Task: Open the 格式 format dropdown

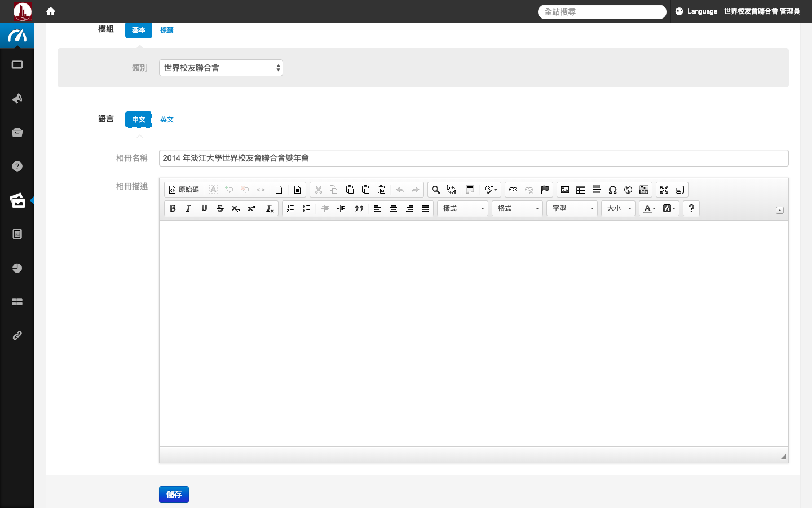Action: tap(517, 208)
